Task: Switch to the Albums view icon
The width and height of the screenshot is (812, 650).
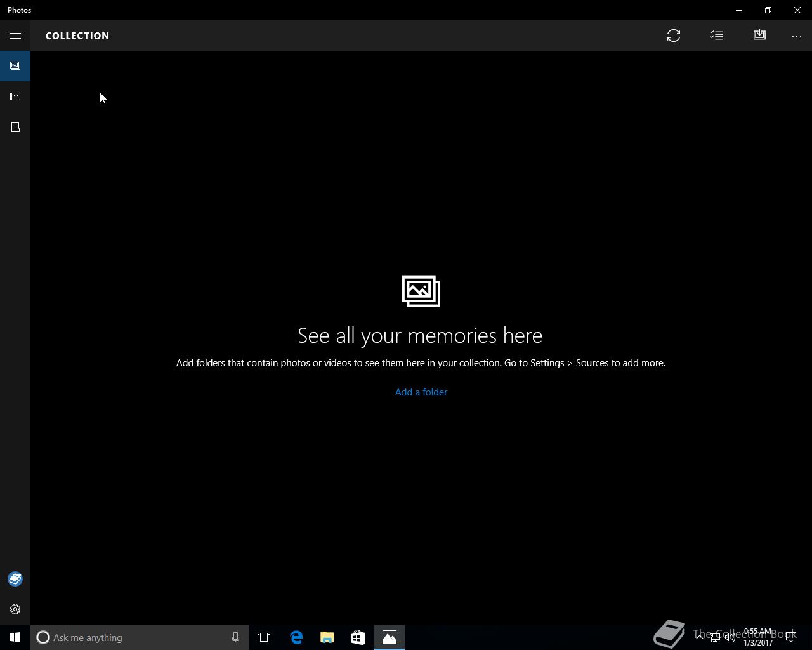Action: (x=15, y=96)
